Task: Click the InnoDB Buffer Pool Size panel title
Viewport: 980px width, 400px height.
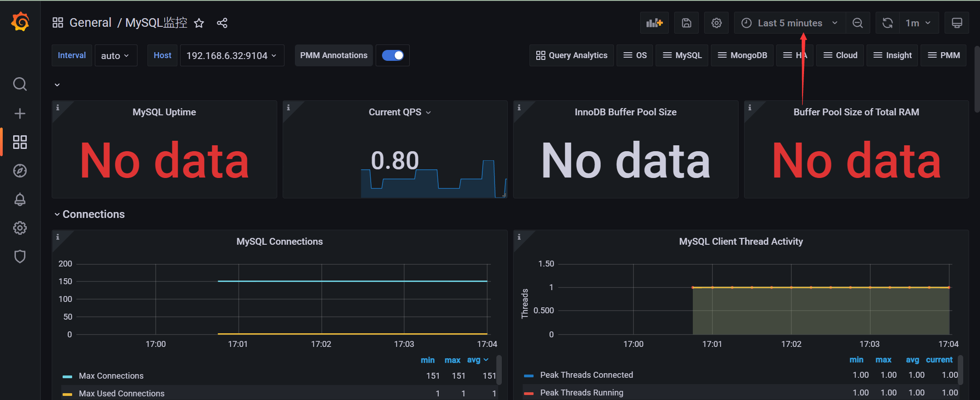Action: 626,112
